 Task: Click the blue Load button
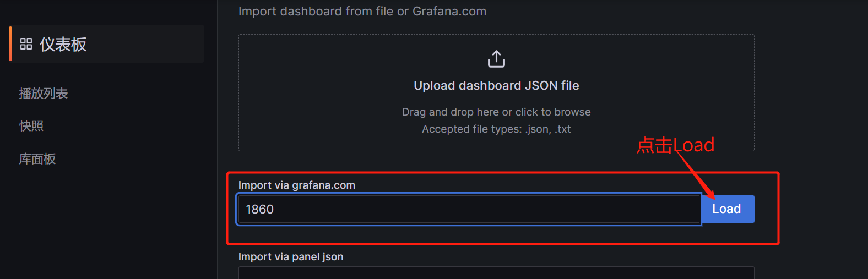click(727, 209)
